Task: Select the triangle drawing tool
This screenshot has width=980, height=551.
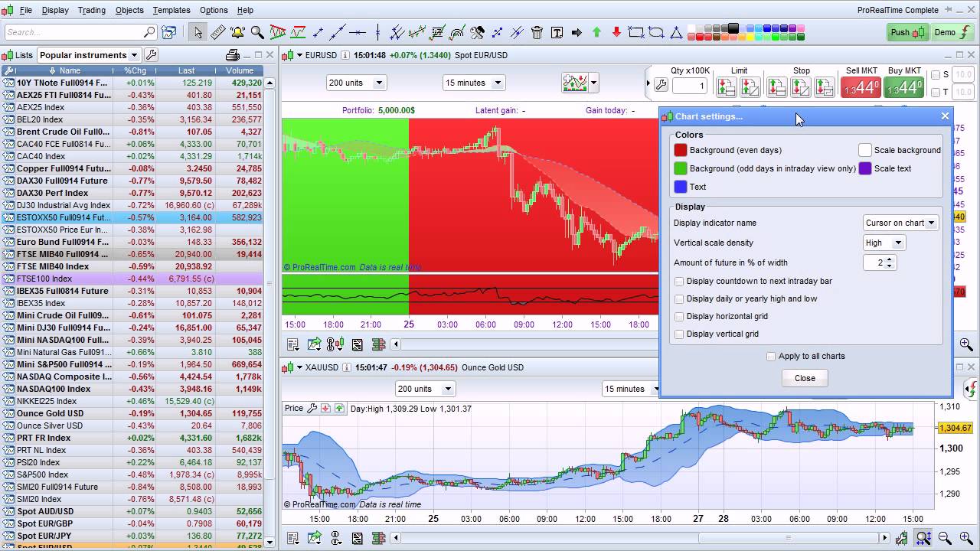Action: (676, 32)
